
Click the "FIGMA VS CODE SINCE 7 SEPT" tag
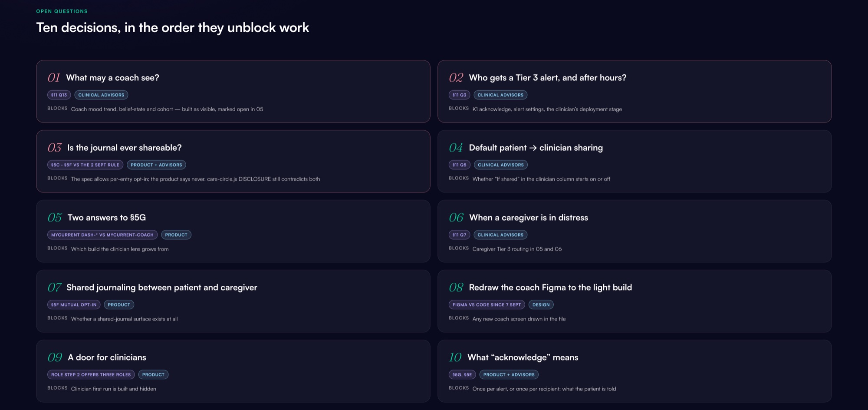pyautogui.click(x=487, y=304)
